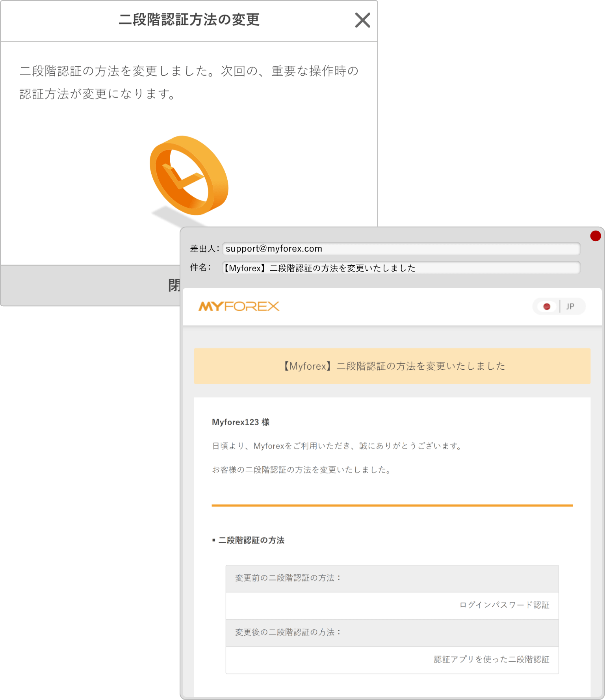Click the heading 二段階認証の方法
The height and width of the screenshot is (700, 605).
click(251, 540)
